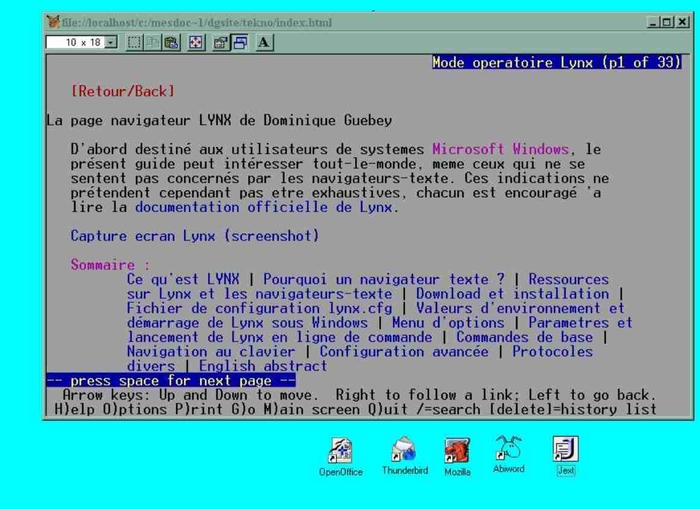The width and height of the screenshot is (700, 509).
Task: Follow the Navigation au clavier link
Action: click(x=211, y=351)
